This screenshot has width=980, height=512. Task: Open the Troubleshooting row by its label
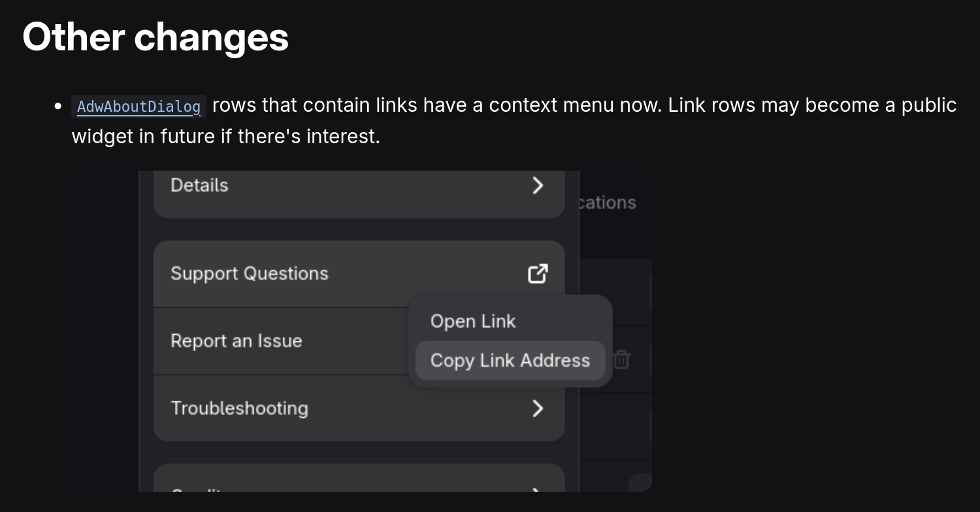pyautogui.click(x=239, y=408)
